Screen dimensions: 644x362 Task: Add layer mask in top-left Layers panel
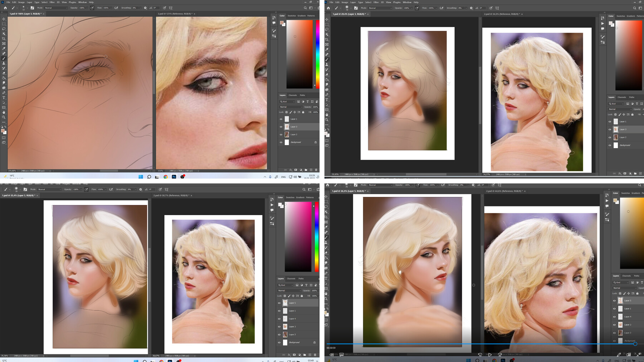tap(296, 170)
